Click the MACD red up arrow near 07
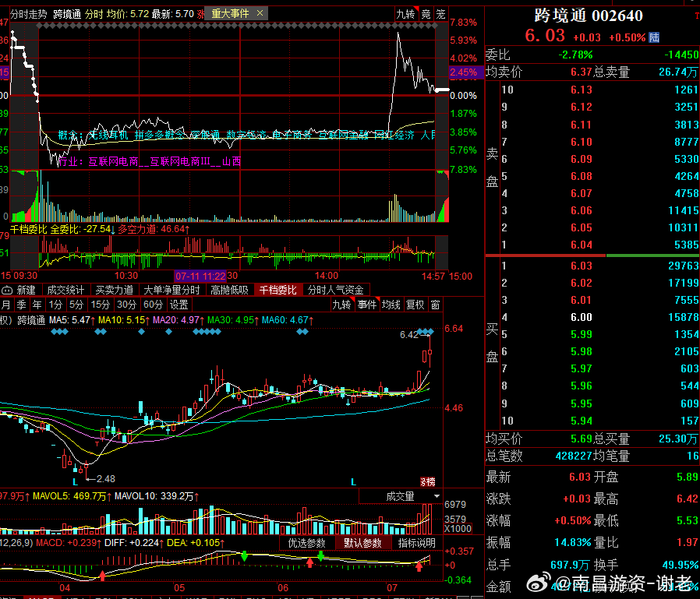The image size is (700, 599). pos(419,567)
